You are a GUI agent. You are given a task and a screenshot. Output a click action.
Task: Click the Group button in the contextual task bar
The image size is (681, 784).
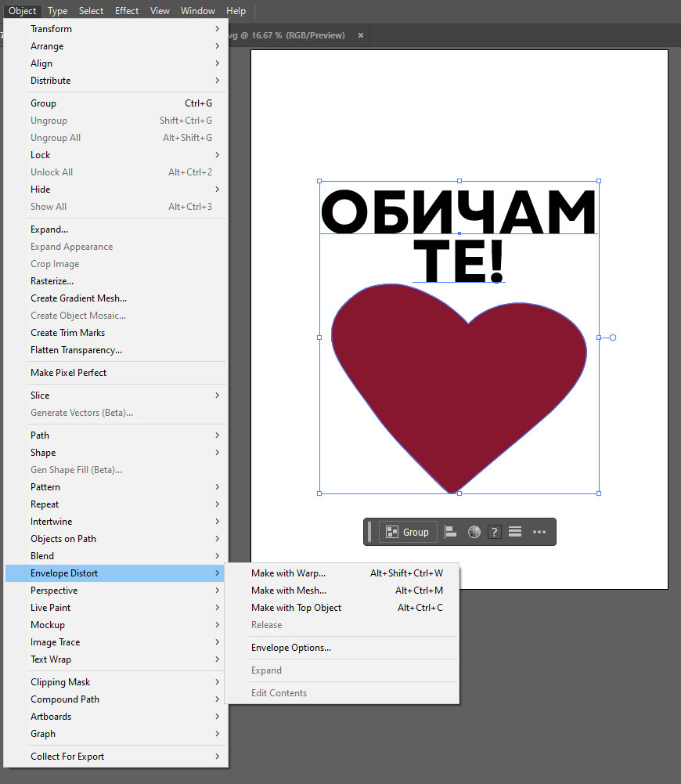pos(407,531)
